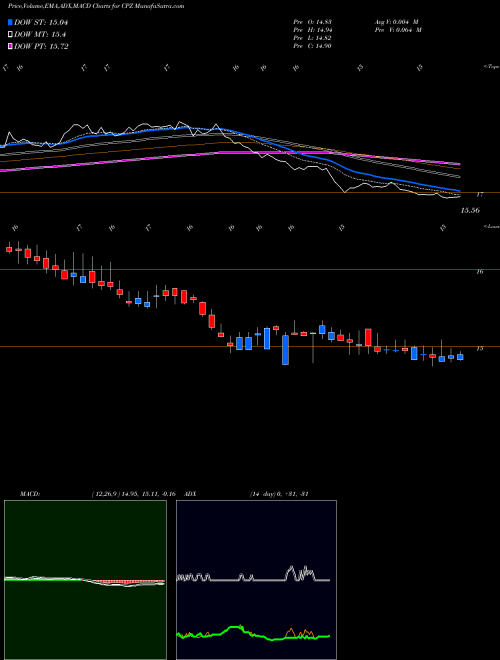
Task: Select the 'DOW ST: 15.04' legend label
Action: pyautogui.click(x=41, y=22)
